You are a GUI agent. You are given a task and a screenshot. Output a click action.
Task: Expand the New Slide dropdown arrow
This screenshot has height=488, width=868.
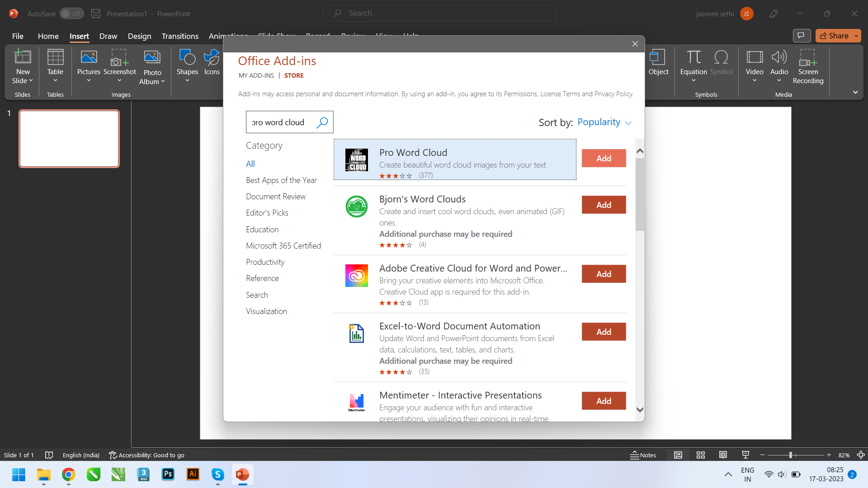[x=31, y=81]
